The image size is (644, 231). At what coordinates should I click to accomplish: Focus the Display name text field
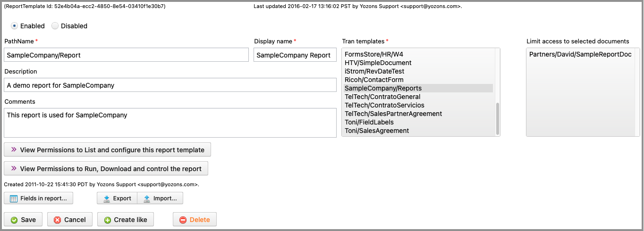(x=293, y=55)
